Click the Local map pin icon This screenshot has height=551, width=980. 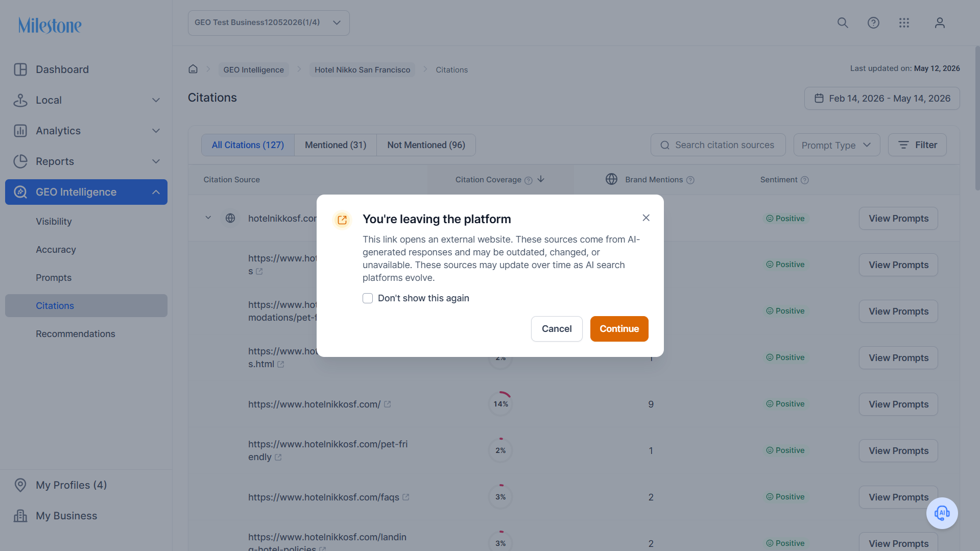tap(20, 100)
